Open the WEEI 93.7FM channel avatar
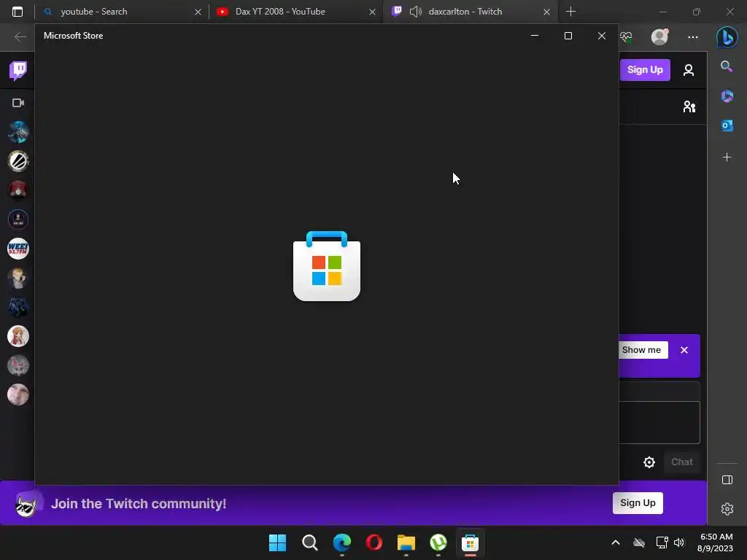The height and width of the screenshot is (560, 747). point(18,249)
